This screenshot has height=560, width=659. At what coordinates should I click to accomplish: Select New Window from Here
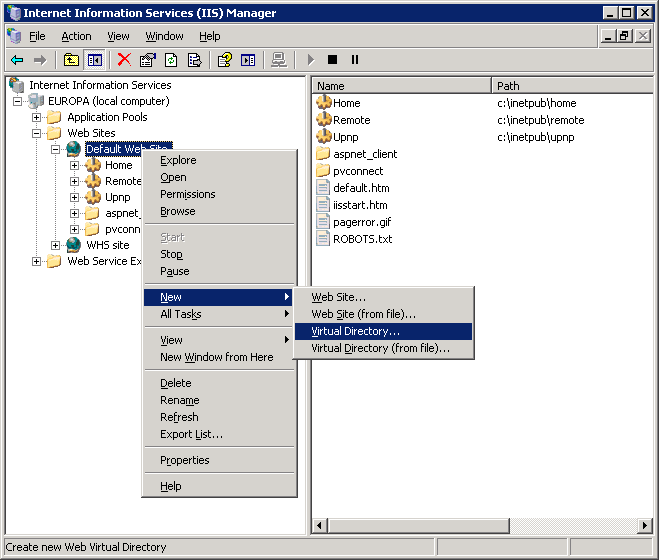(219, 357)
